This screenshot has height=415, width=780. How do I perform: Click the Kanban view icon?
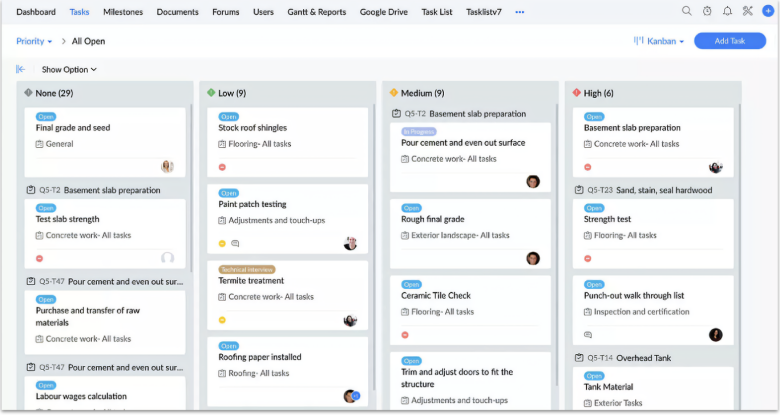pos(638,41)
